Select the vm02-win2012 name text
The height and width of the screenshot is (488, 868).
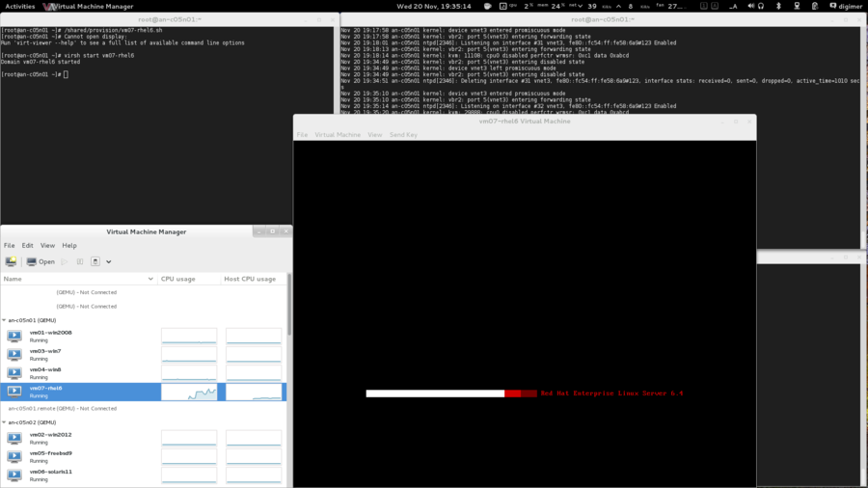coord(50,435)
